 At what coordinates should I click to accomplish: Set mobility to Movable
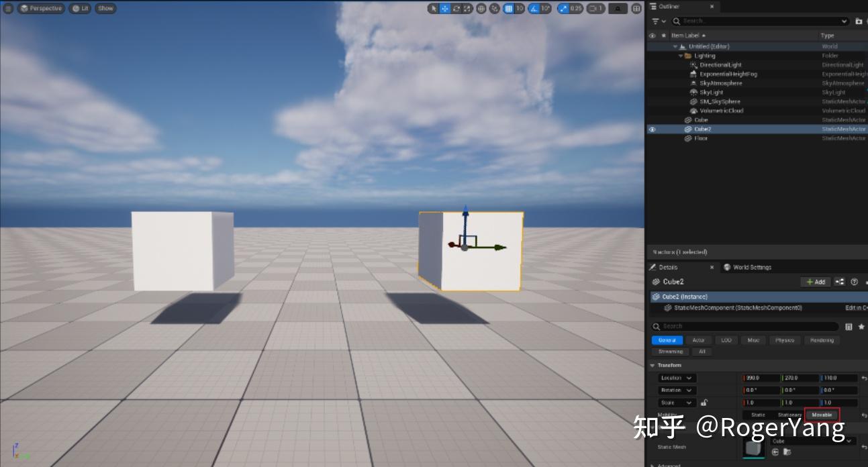822,415
